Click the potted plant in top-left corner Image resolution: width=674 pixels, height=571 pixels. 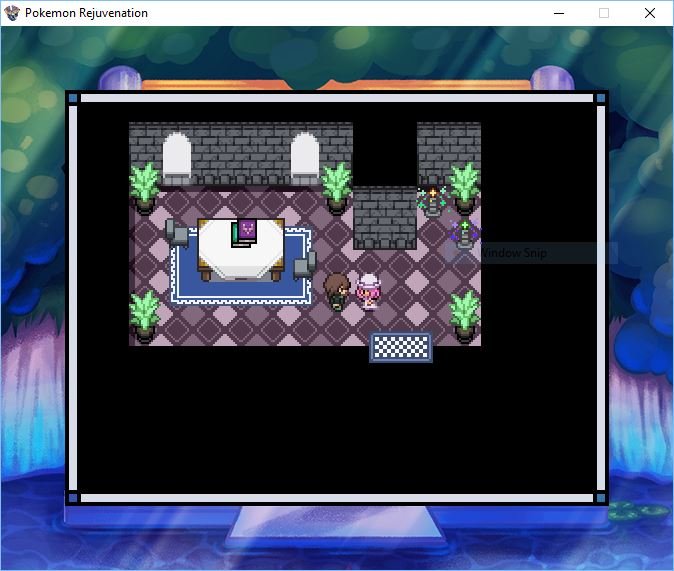click(x=144, y=188)
